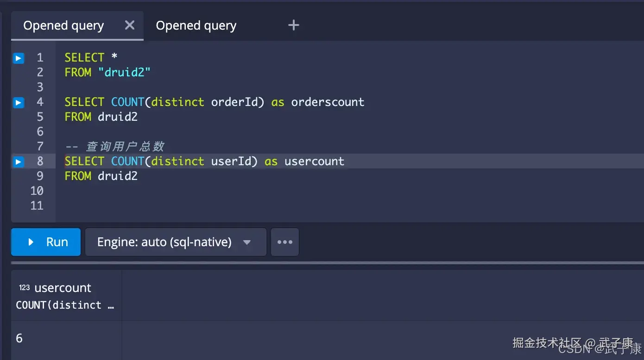Switch to the second Opened query tab
The height and width of the screenshot is (360, 644).
pyautogui.click(x=196, y=26)
